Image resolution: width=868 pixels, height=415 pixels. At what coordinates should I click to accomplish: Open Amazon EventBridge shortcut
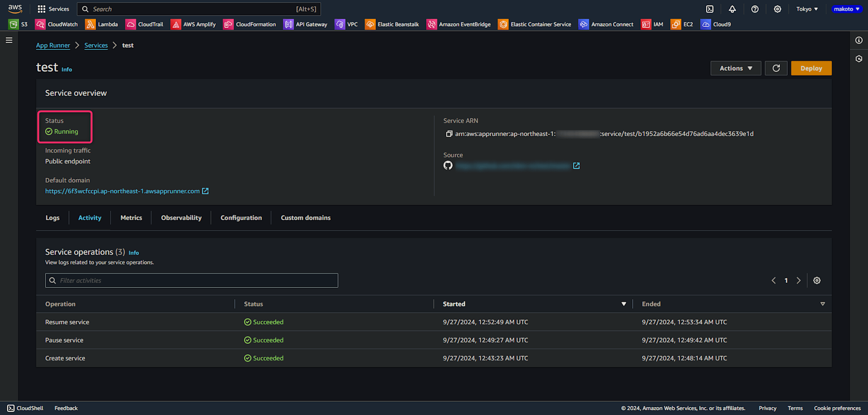click(459, 24)
